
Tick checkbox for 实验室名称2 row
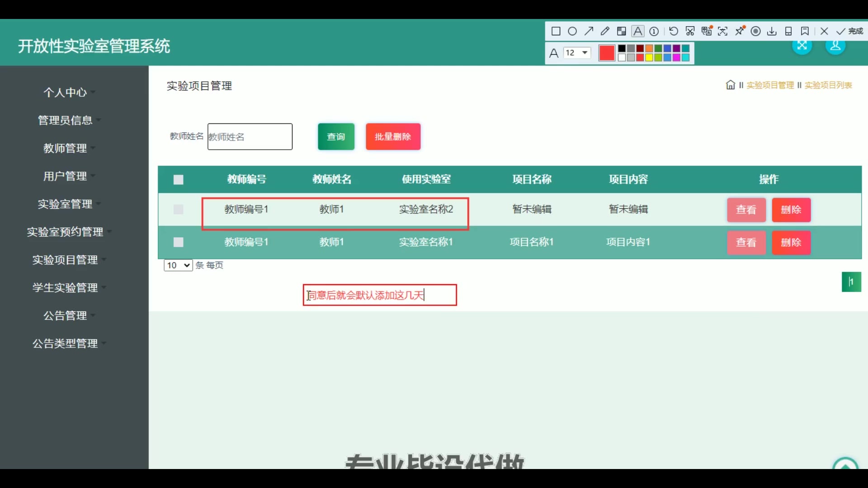pos(179,210)
